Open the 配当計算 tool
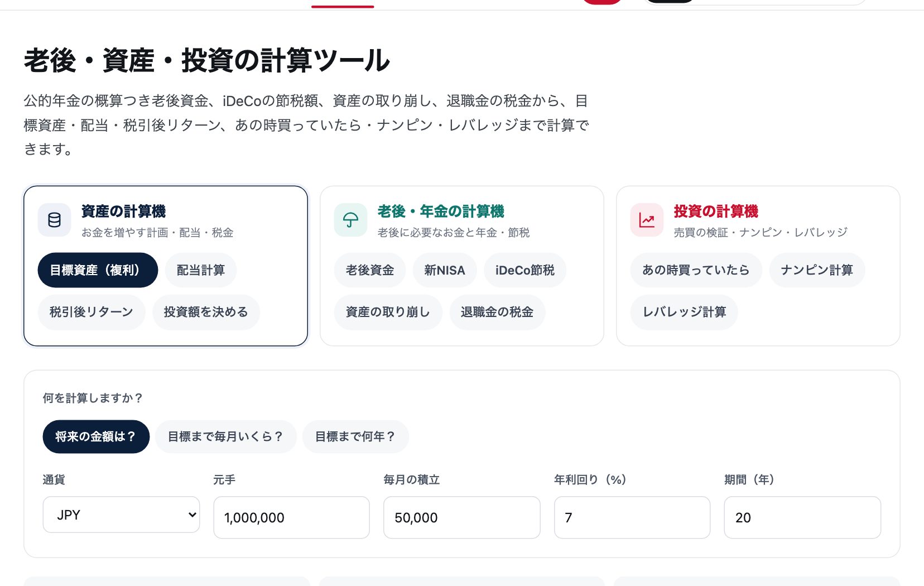Viewport: 924px width, 586px height. click(201, 270)
